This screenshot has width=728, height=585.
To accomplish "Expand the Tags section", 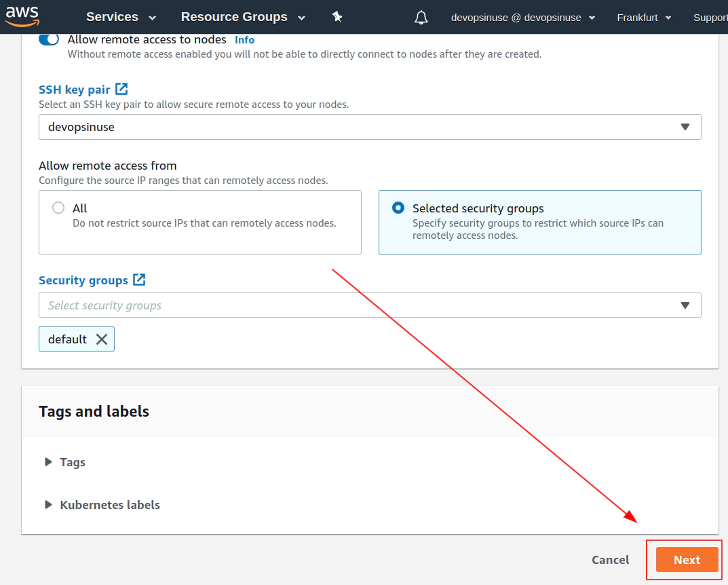I will tap(65, 462).
